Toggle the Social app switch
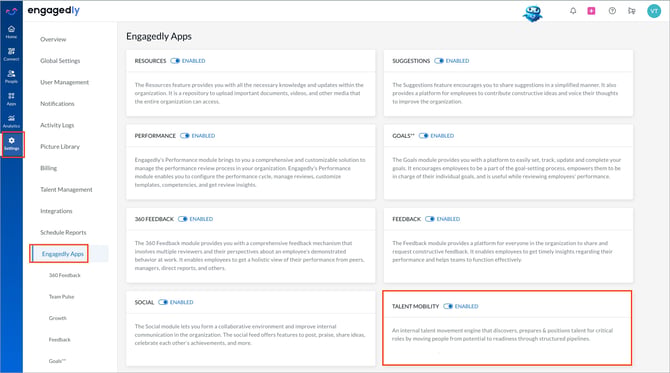 [163, 302]
